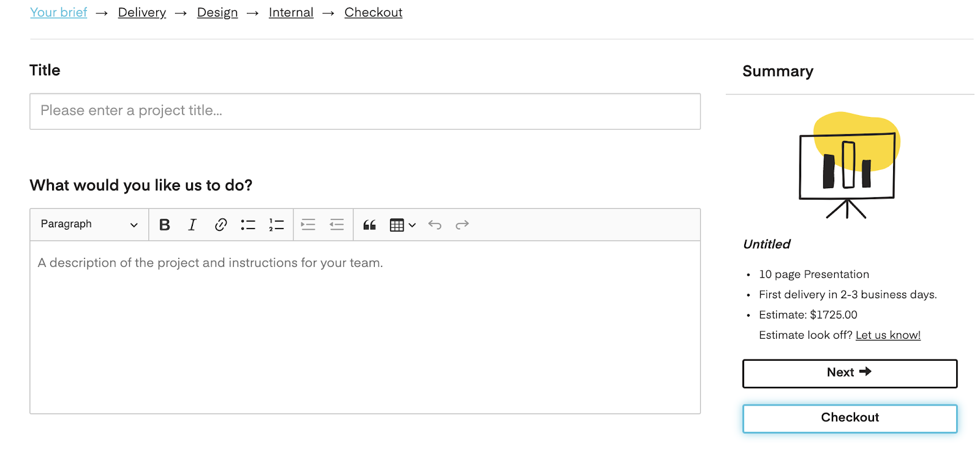Insert a block quote

(x=369, y=225)
